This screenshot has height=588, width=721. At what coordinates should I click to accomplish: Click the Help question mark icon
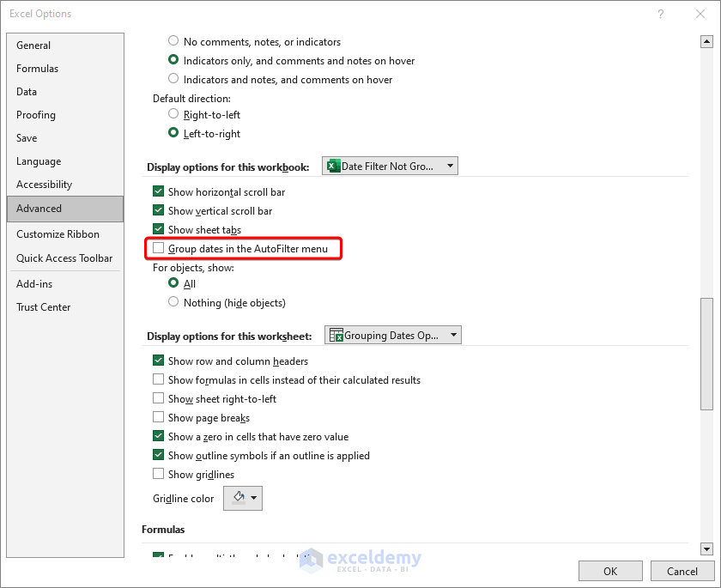[661, 14]
